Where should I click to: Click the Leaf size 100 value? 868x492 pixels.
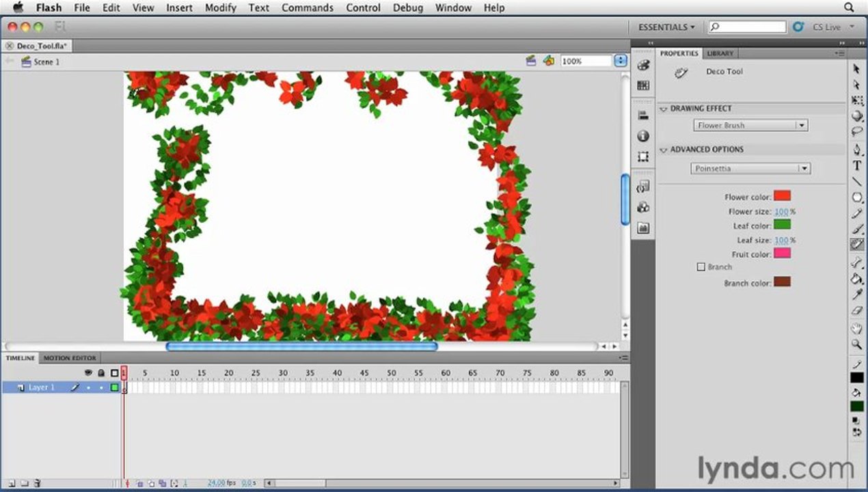781,241
